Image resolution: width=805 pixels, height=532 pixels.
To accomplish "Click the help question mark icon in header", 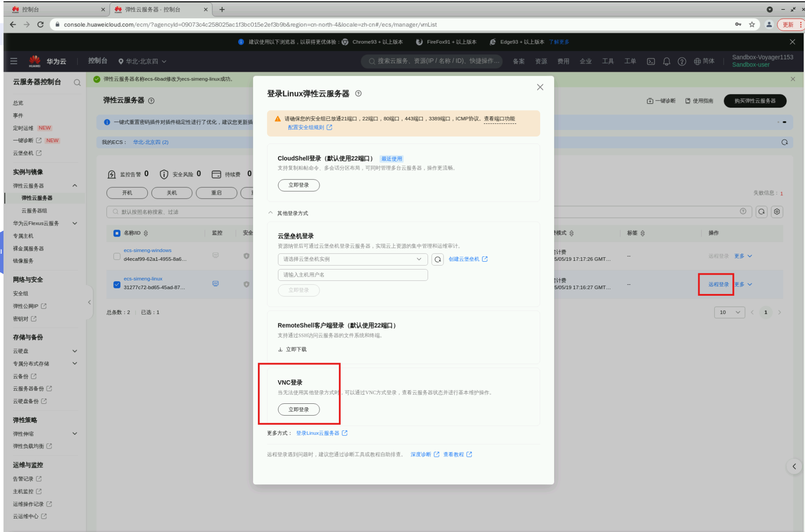I will 682,61.
